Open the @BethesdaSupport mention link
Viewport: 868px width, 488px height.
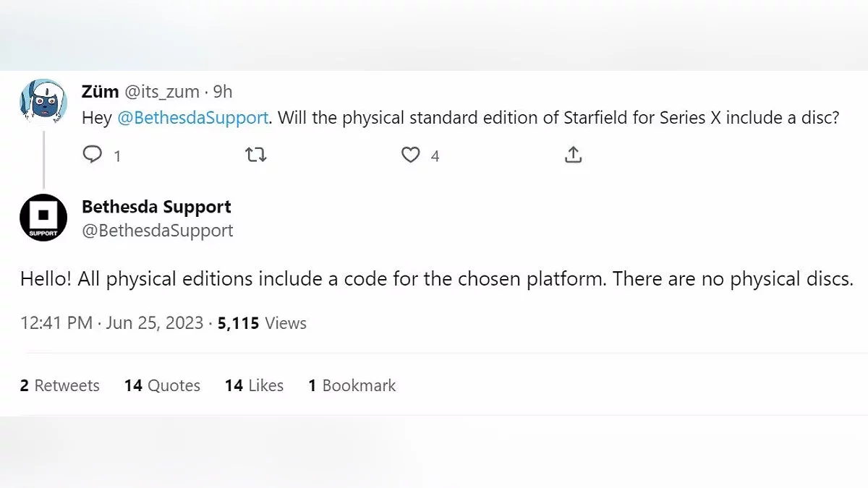pos(192,118)
